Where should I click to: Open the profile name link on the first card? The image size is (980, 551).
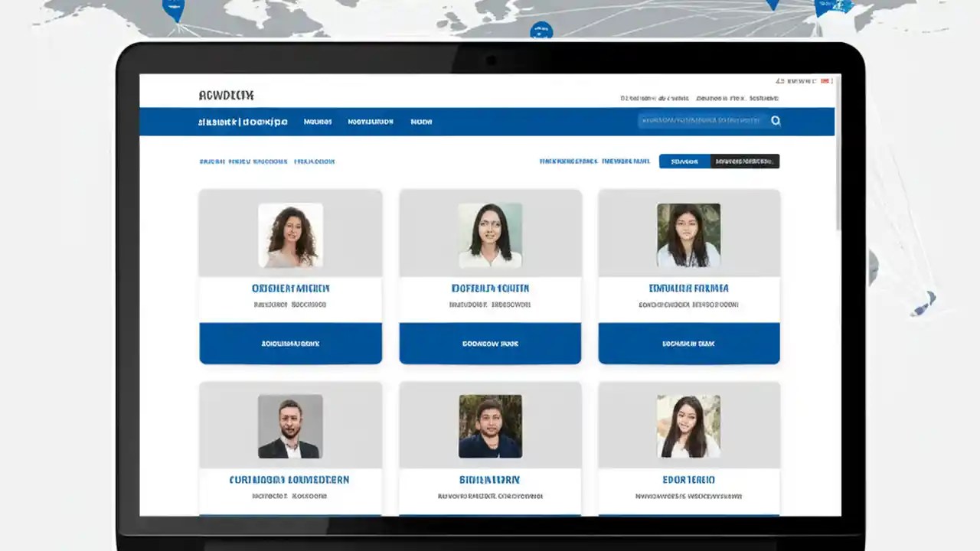click(290, 288)
